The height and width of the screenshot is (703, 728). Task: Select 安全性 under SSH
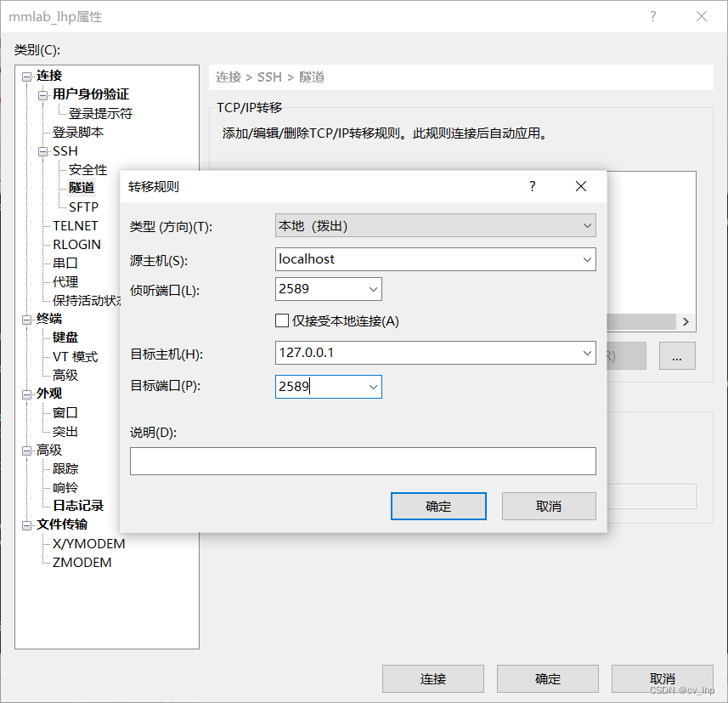click(x=87, y=170)
